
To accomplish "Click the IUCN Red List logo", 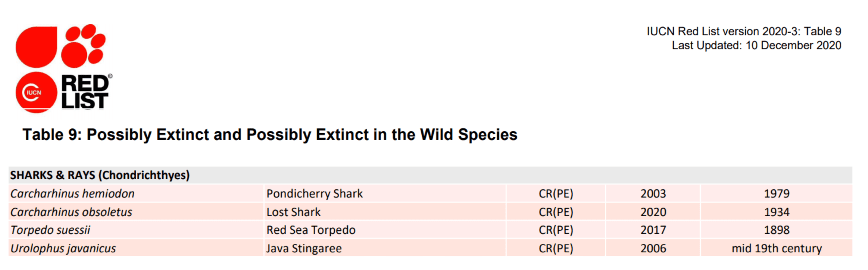I will pyautogui.click(x=64, y=68).
